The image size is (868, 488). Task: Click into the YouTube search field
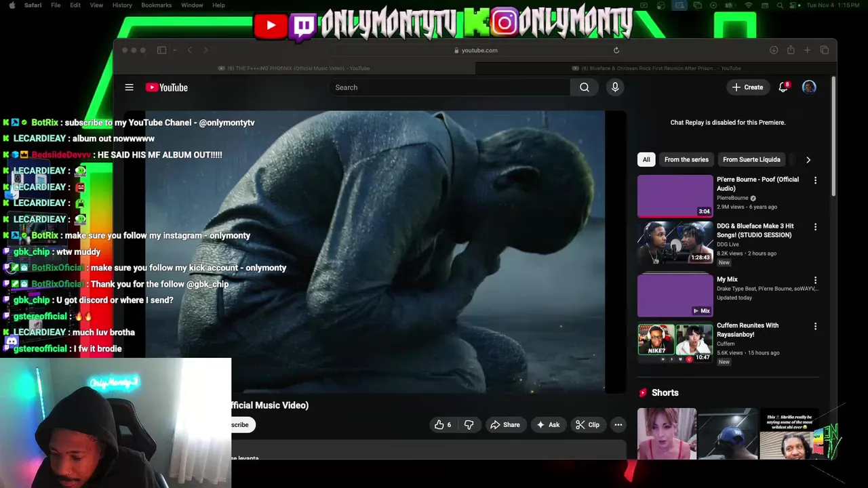449,87
